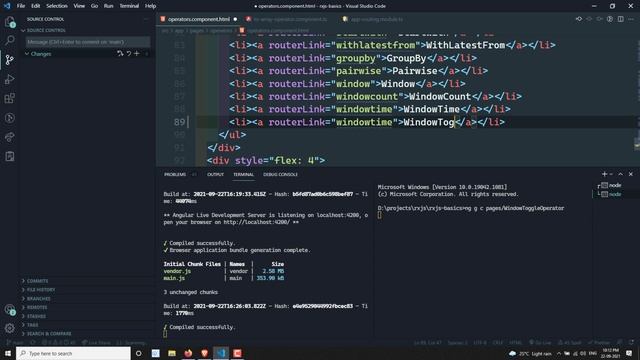Open the Terminal menu
The height and width of the screenshot is (360, 640).
[129, 6]
